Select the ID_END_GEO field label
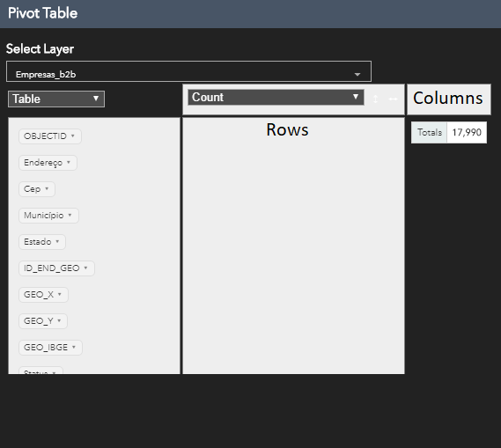This screenshot has width=501, height=448. 52,268
